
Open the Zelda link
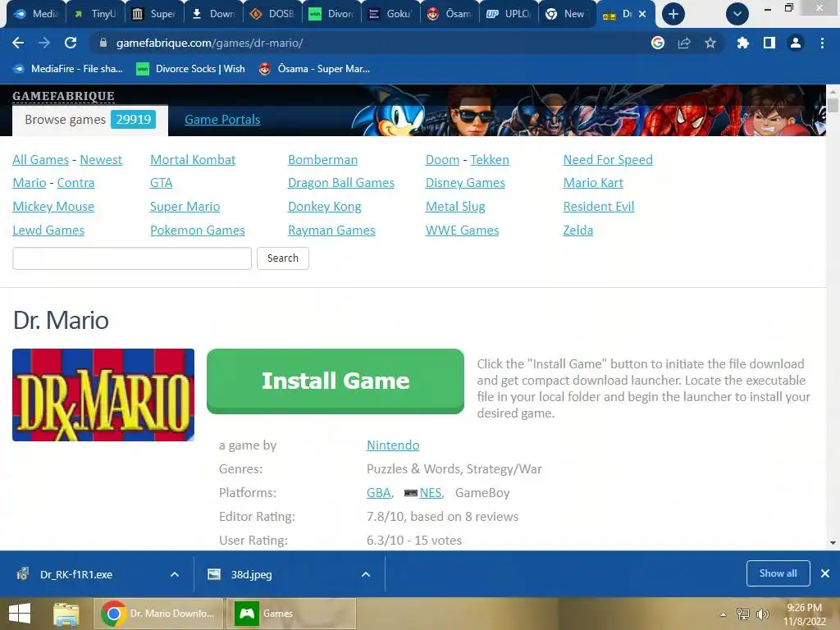578,230
